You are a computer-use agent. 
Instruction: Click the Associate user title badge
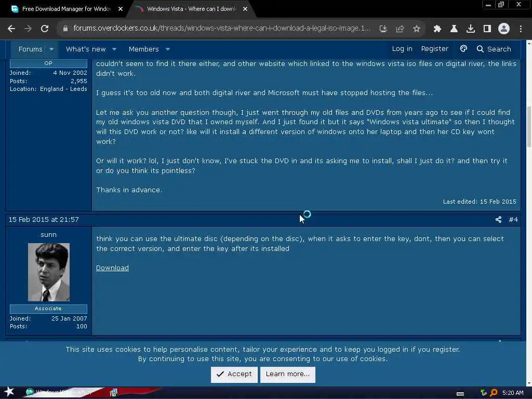(48, 309)
